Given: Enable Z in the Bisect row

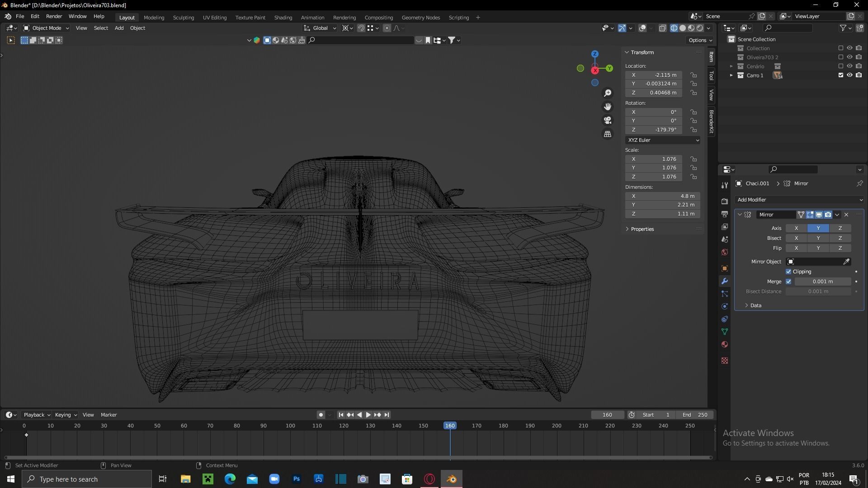Looking at the screenshot, I should coord(840,238).
